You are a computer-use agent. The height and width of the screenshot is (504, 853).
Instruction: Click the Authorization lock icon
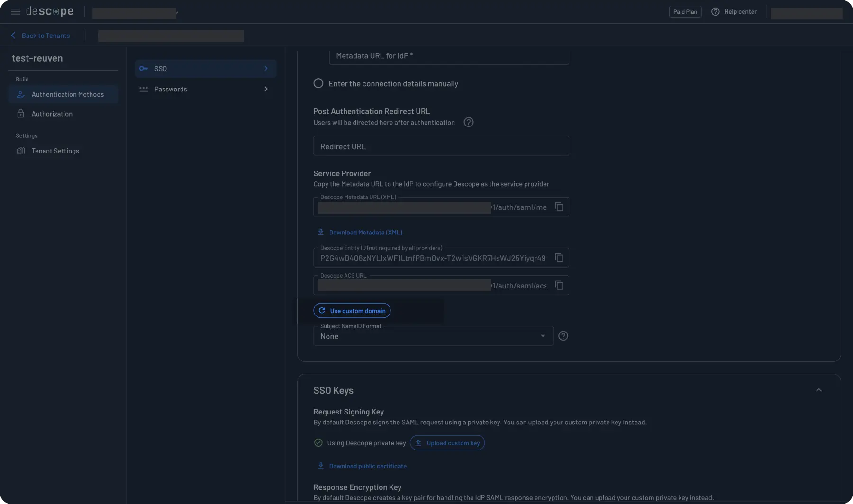21,113
